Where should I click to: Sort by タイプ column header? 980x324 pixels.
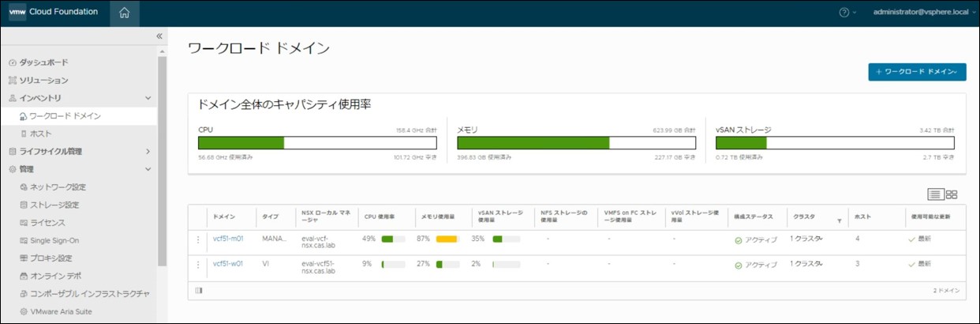pos(270,216)
